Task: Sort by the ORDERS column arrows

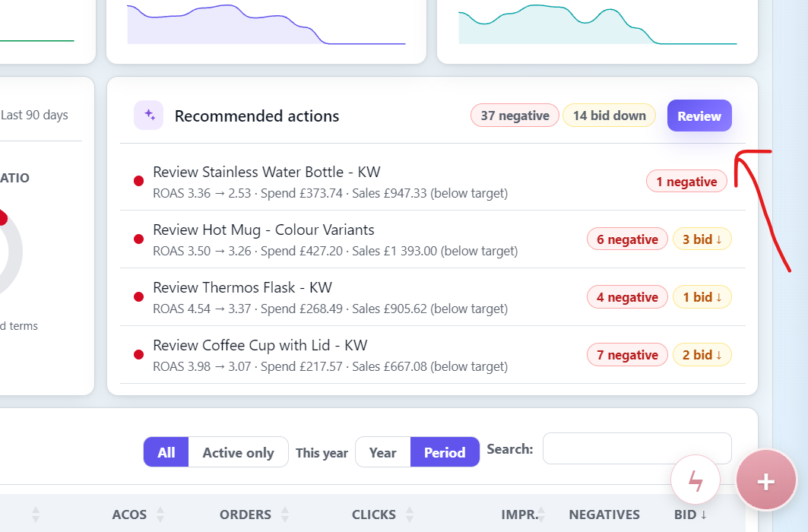Action: [285, 514]
